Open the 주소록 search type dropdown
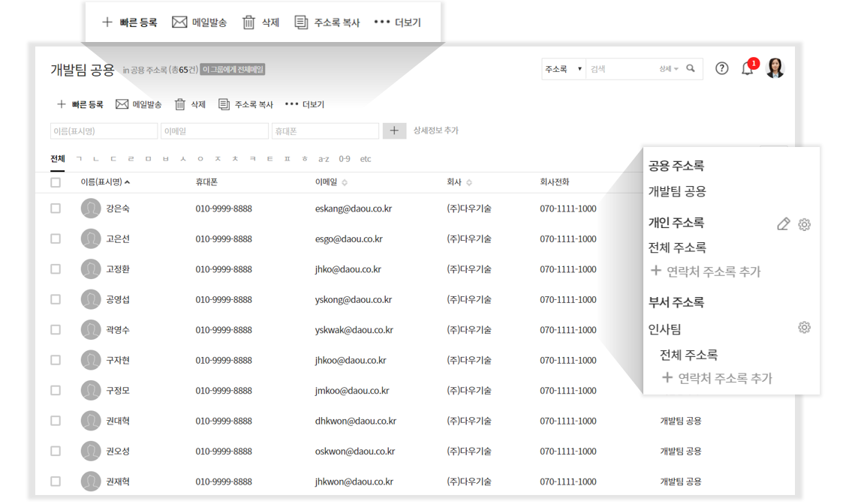 click(x=563, y=68)
